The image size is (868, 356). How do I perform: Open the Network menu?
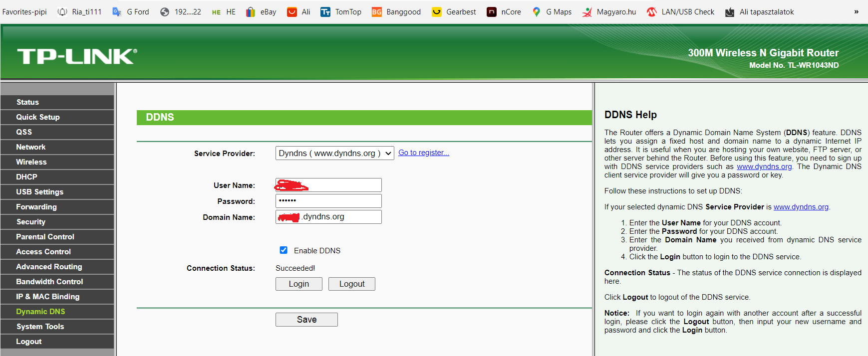pyautogui.click(x=57, y=147)
